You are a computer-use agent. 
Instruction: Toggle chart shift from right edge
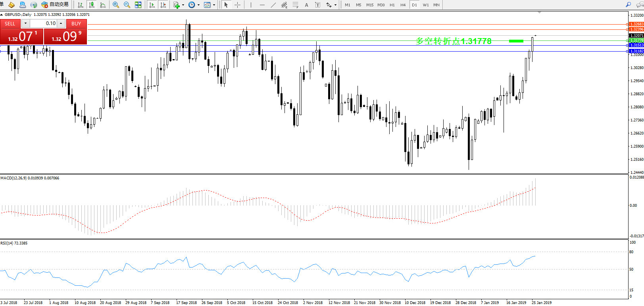(163, 5)
